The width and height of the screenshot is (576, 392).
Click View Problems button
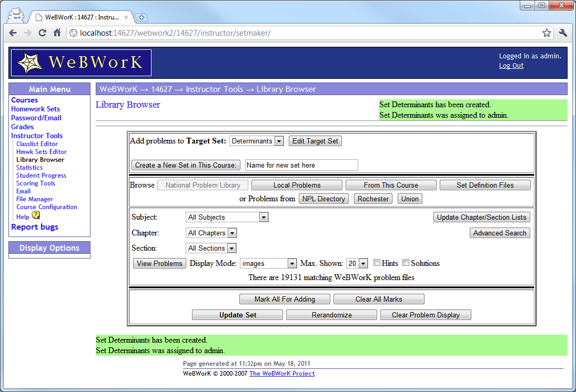159,264
